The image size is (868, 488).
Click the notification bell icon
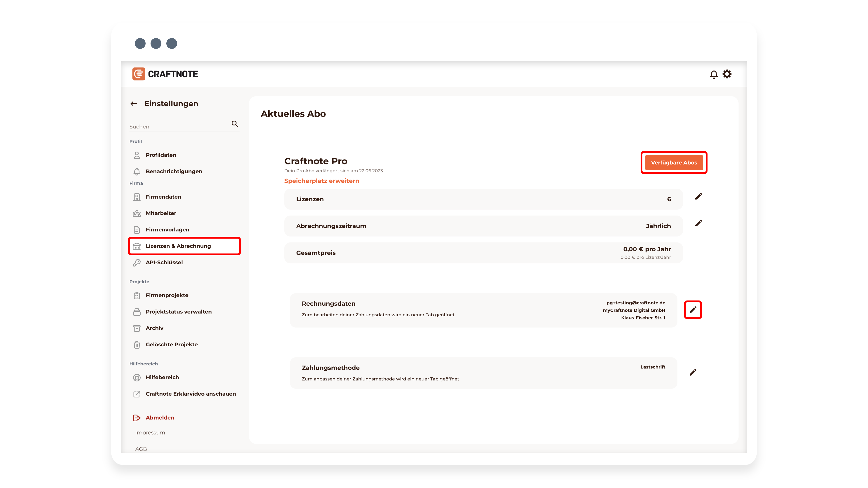(713, 74)
